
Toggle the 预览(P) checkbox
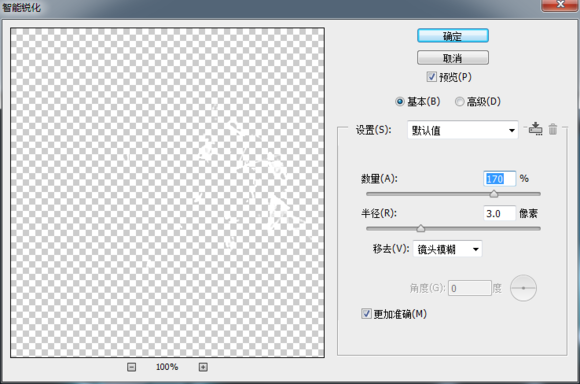pos(431,77)
